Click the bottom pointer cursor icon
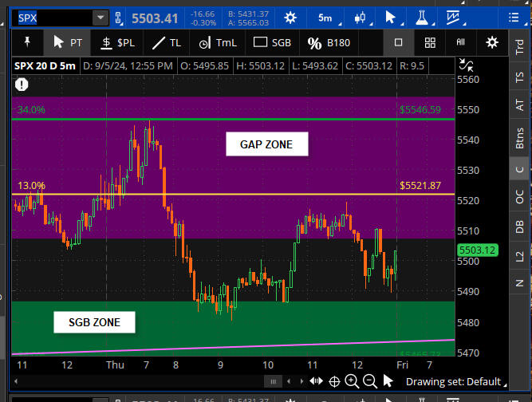Screen dimensions: 532x402 click(x=388, y=380)
